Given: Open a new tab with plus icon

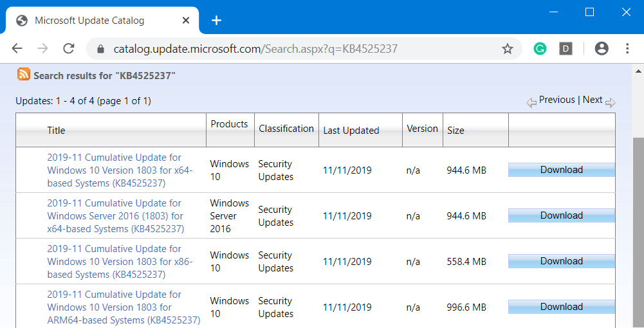Looking at the screenshot, I should pos(216,20).
